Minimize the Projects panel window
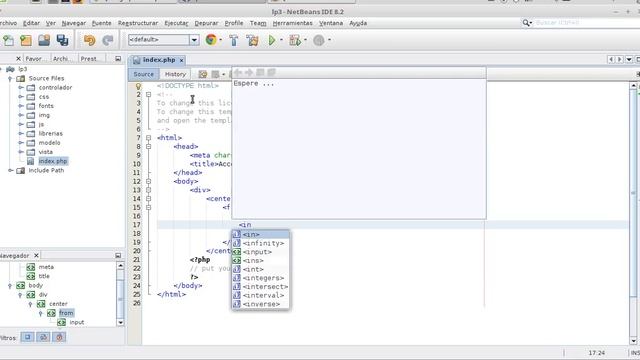This screenshot has width=640, height=360. pyautogui.click(x=118, y=59)
